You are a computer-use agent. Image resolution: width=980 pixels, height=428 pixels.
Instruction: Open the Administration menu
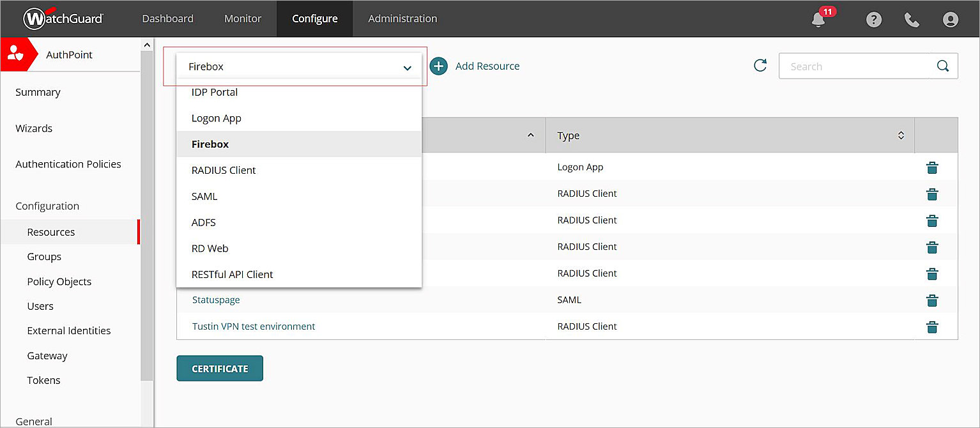click(x=402, y=19)
